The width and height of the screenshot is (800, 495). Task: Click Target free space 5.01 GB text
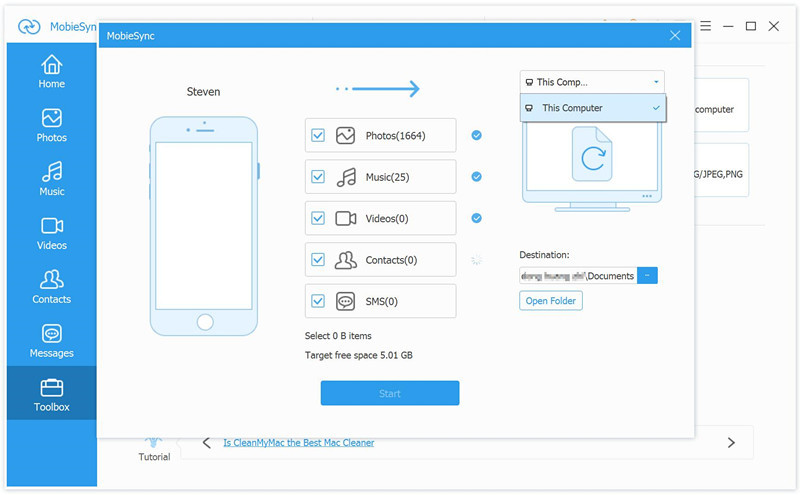pos(359,355)
